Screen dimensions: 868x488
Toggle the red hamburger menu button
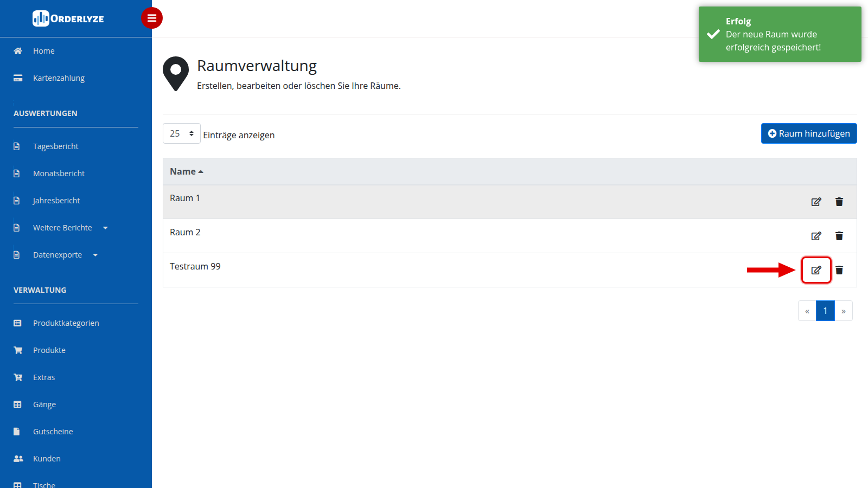click(152, 18)
